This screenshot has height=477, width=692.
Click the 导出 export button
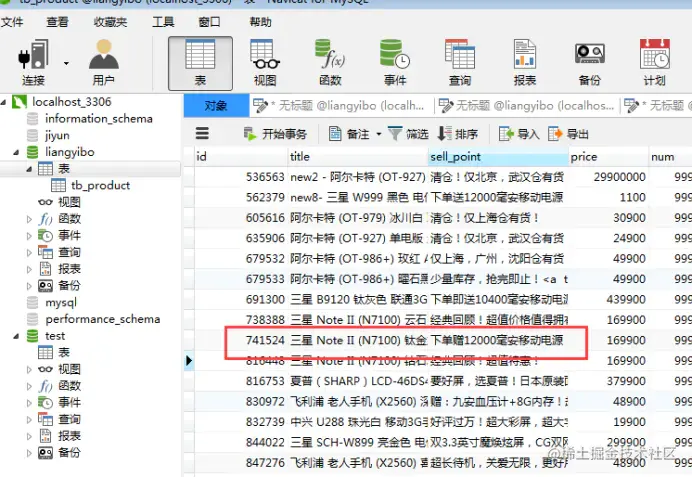(x=568, y=134)
